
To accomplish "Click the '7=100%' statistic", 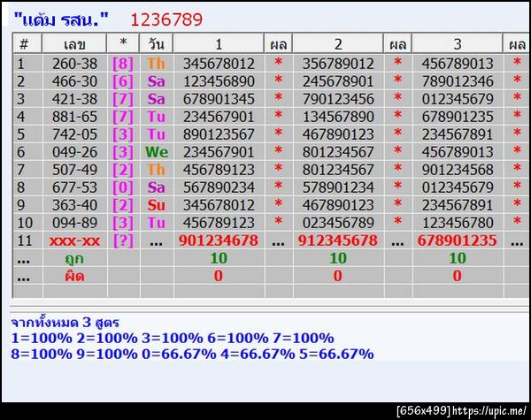I will [x=304, y=338].
